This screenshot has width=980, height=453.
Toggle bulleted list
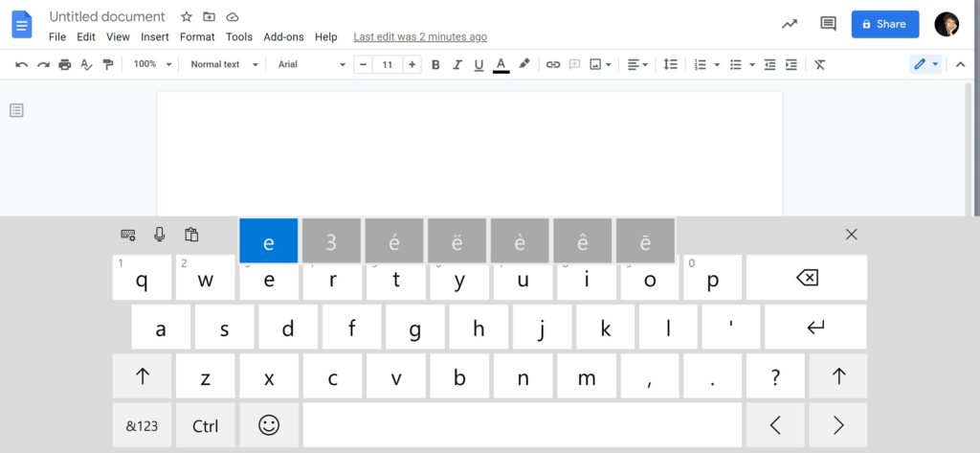coord(736,64)
